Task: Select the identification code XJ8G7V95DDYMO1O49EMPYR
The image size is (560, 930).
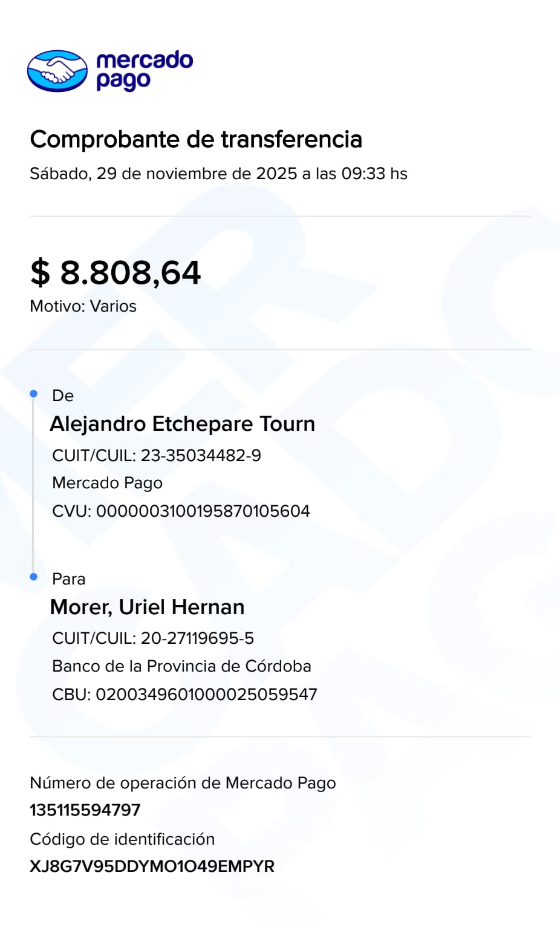Action: coord(152,866)
